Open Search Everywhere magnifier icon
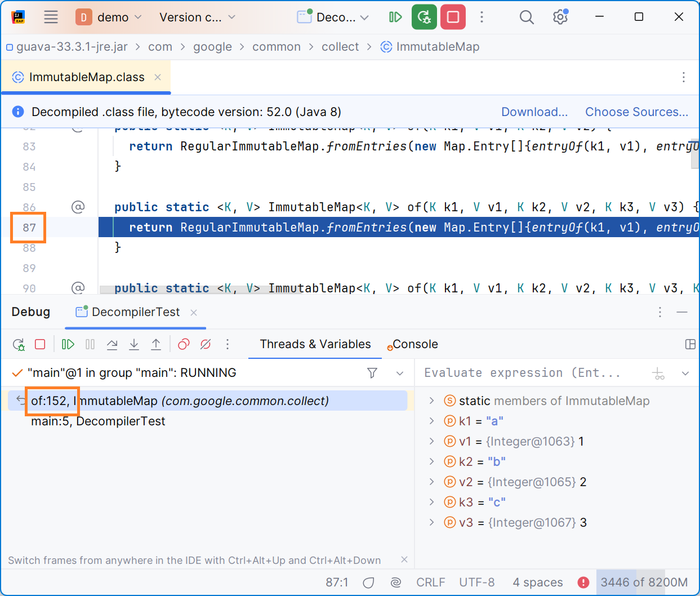This screenshot has height=596, width=700. (x=527, y=17)
